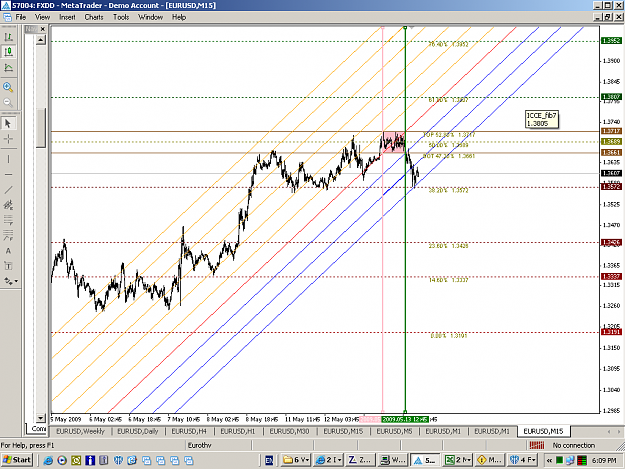This screenshot has width=625, height=469.
Task: Expand the '2 I' Internet Explorer group
Action: point(328,460)
